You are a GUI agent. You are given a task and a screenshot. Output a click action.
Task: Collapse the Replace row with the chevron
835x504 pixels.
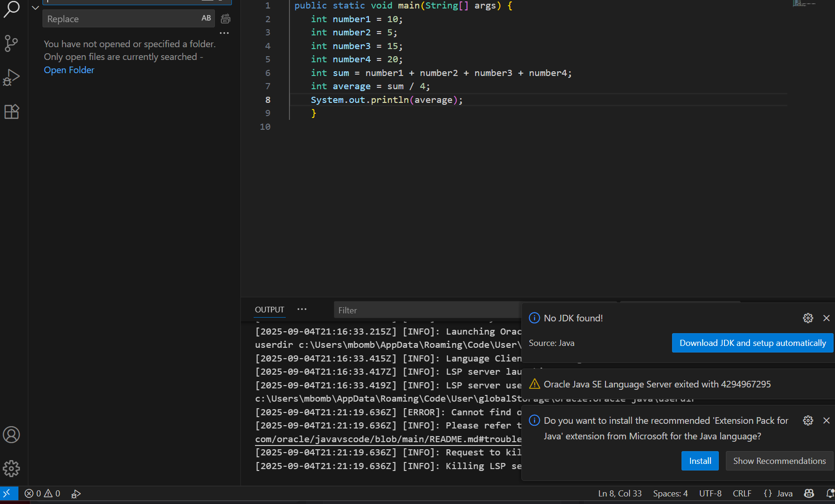coord(35,8)
